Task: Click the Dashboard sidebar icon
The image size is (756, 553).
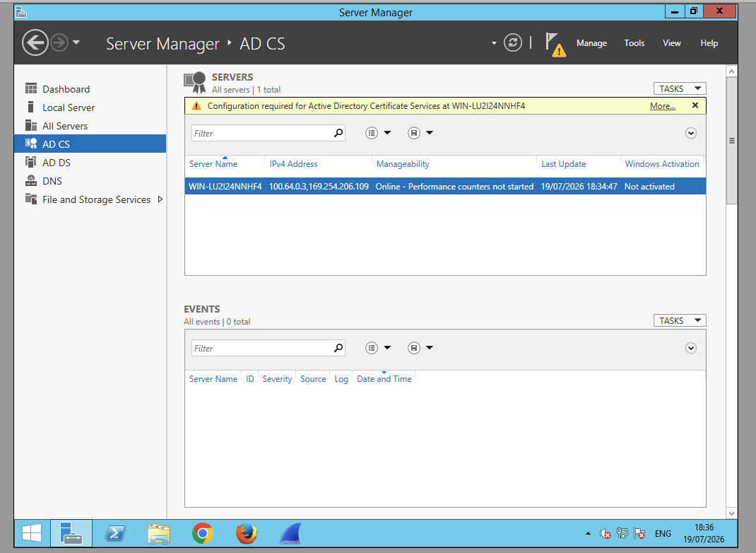Action: 31,89
